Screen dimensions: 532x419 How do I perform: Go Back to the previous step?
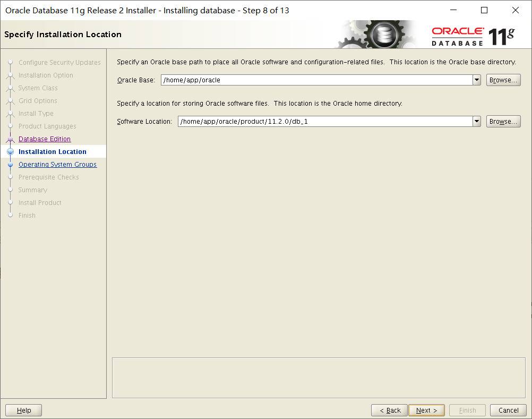[389, 410]
